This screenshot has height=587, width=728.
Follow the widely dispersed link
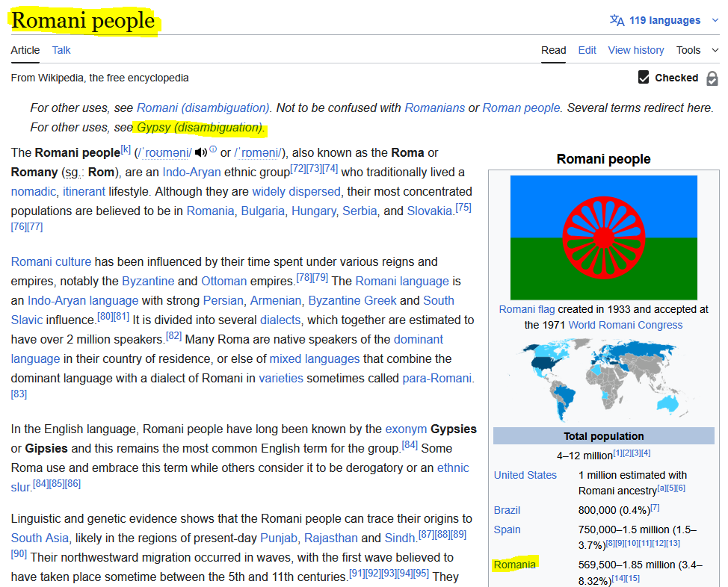296,192
